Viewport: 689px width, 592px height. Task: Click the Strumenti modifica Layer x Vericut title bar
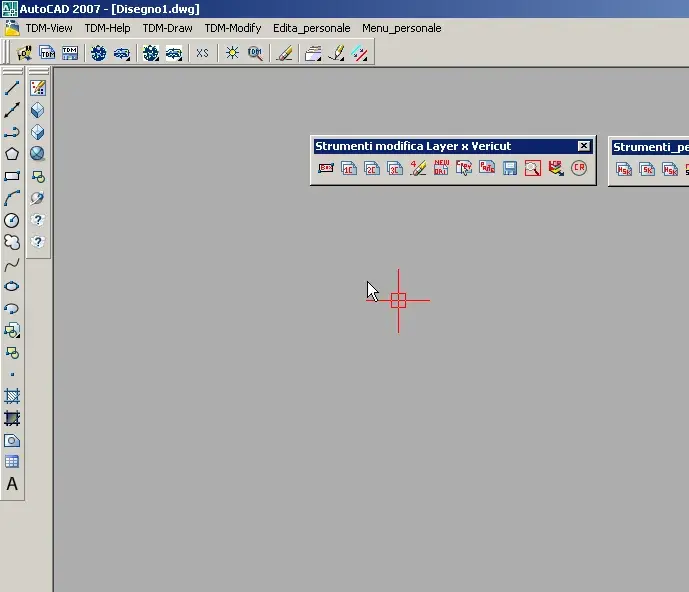(453, 146)
